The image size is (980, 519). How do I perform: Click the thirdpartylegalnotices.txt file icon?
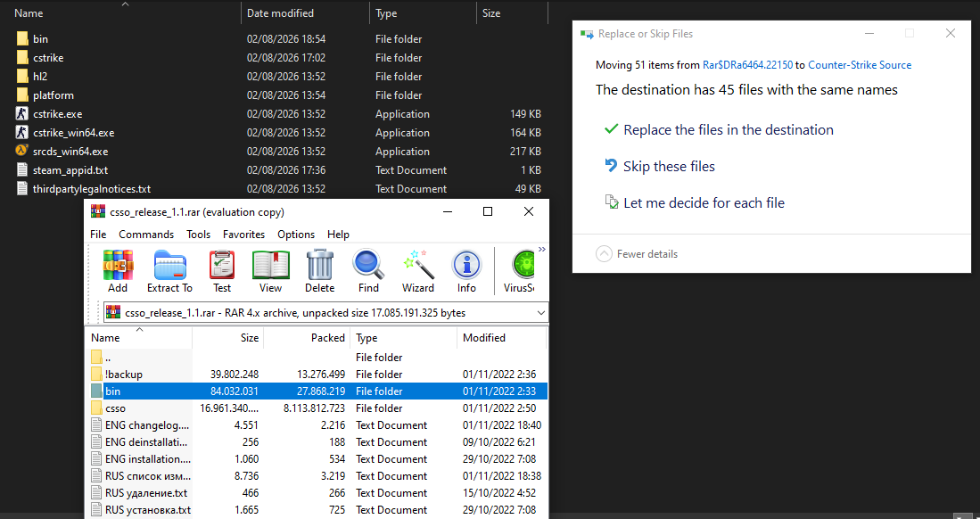click(22, 189)
